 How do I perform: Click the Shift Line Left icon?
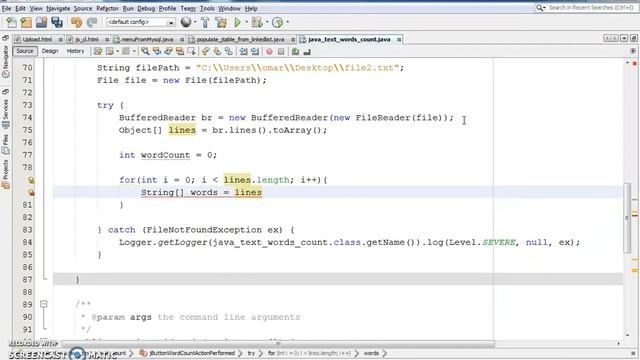[243, 51]
